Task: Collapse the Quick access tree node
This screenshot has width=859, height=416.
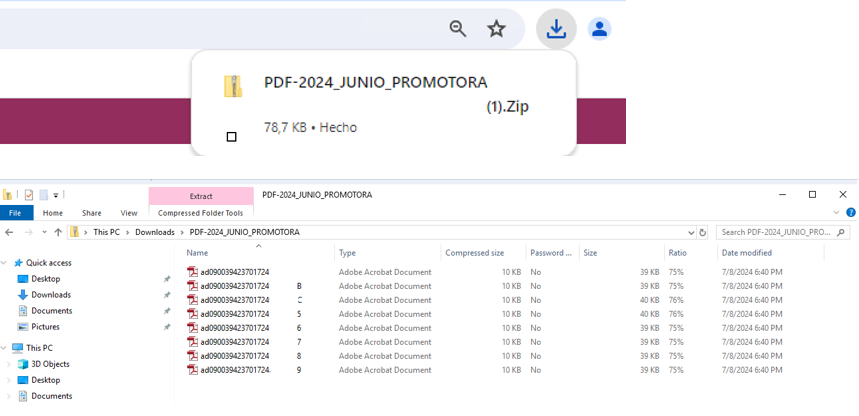Action: 4,263
